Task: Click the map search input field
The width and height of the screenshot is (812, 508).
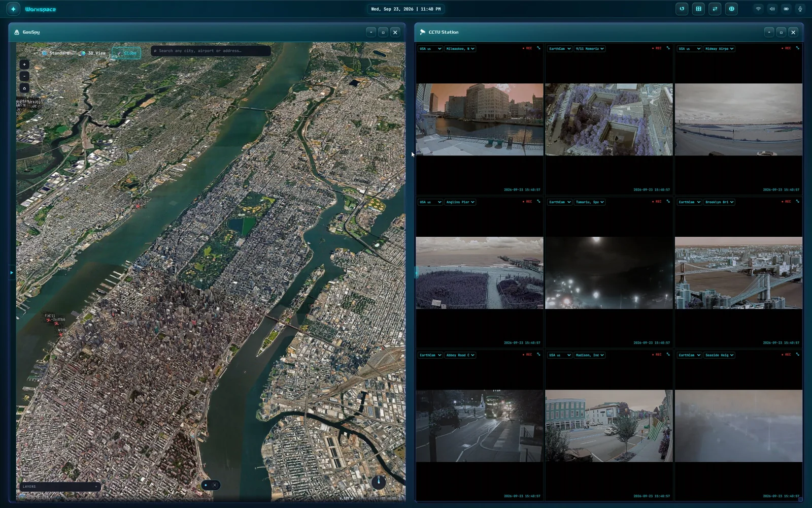Action: pyautogui.click(x=211, y=51)
